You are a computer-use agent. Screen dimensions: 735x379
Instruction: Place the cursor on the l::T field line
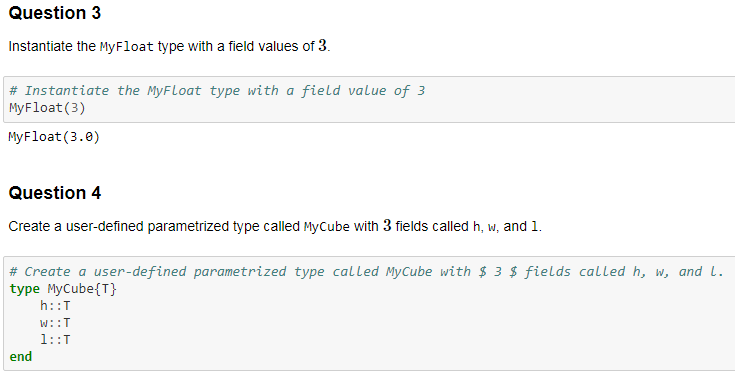pyautogui.click(x=55, y=340)
